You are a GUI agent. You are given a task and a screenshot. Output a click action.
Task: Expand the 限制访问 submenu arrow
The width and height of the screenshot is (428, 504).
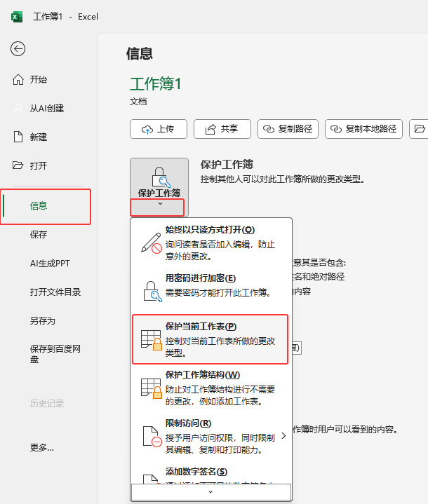tap(283, 436)
